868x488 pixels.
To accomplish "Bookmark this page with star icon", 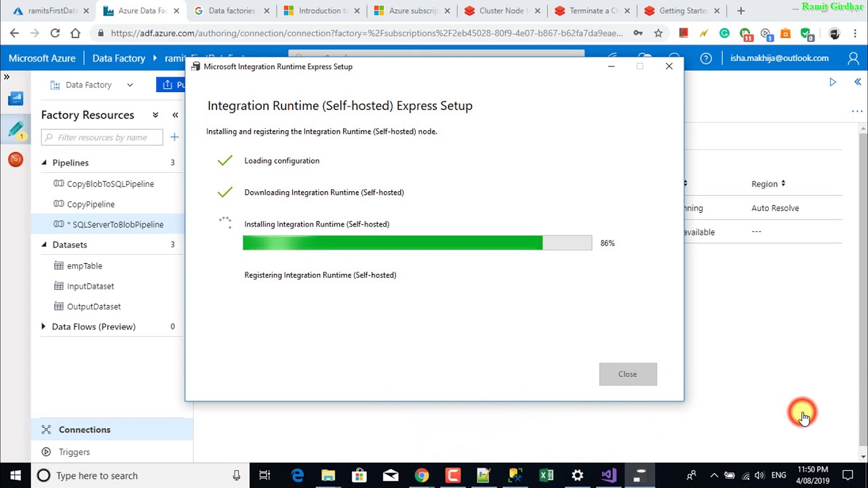I will (658, 33).
